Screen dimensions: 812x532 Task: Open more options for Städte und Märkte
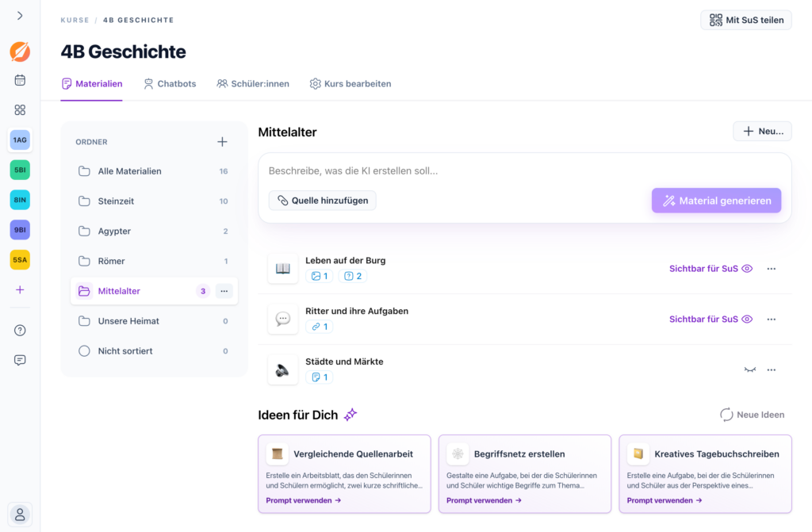coord(771,369)
